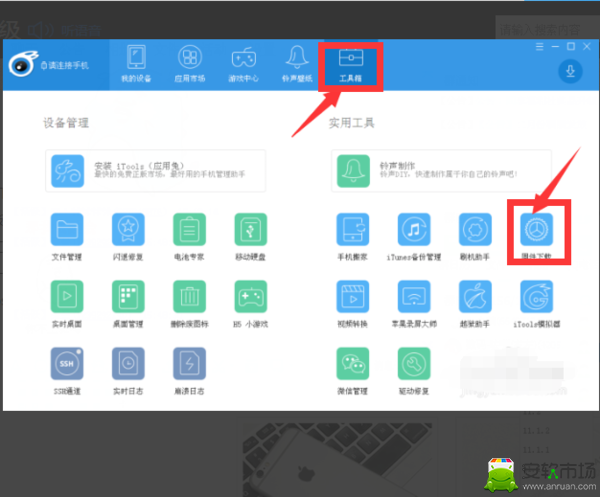Open the SSH通道 tunnel tool

pos(67,363)
